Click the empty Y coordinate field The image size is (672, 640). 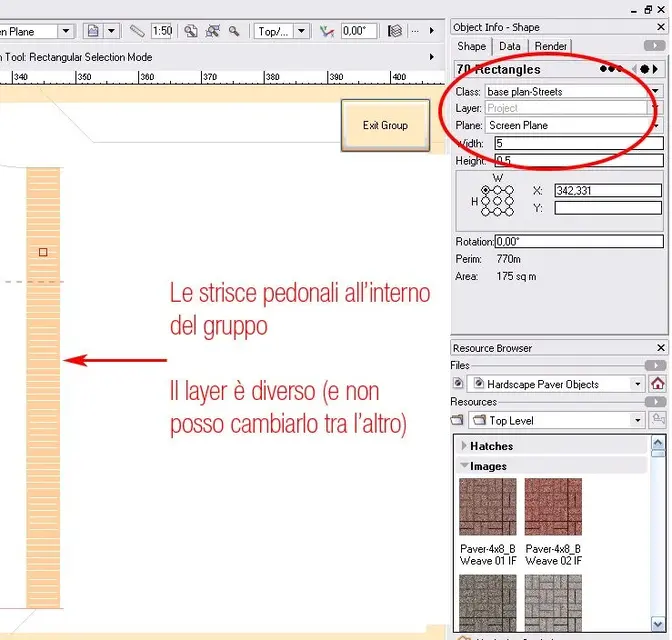point(608,208)
